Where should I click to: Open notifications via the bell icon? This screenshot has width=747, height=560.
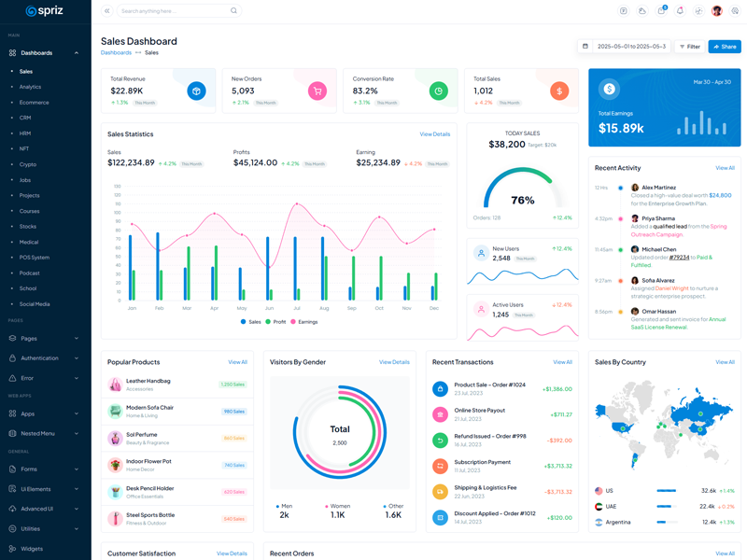tap(680, 11)
